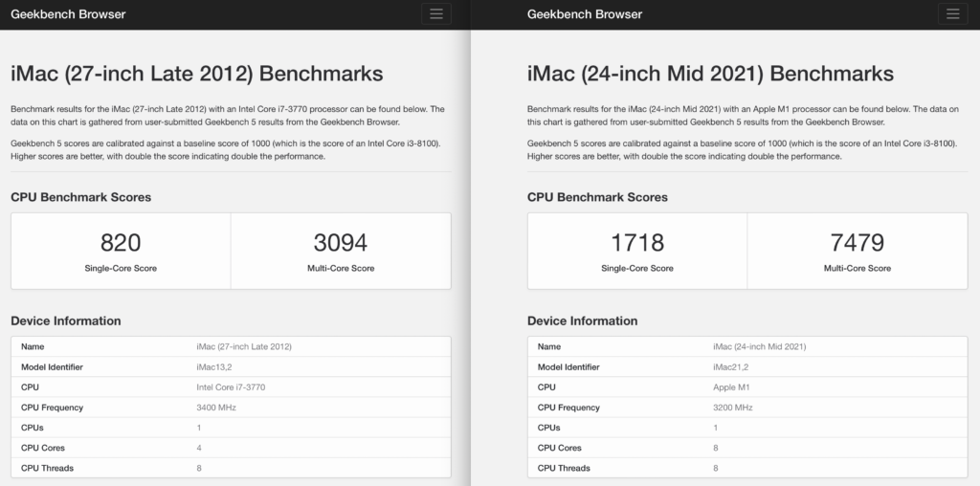Click the Intel Core i7-3770 CPU value

coord(231,387)
